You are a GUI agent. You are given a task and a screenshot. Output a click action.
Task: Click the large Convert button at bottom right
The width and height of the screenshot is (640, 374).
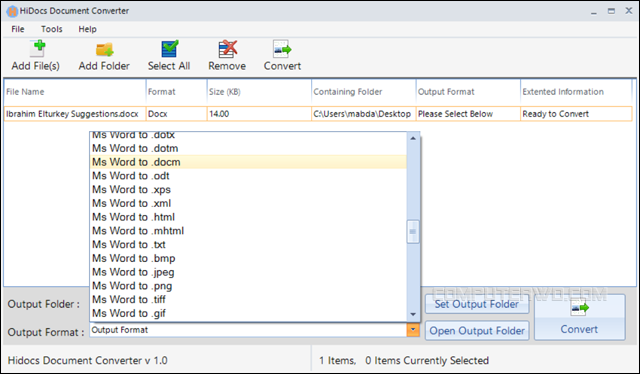(580, 317)
